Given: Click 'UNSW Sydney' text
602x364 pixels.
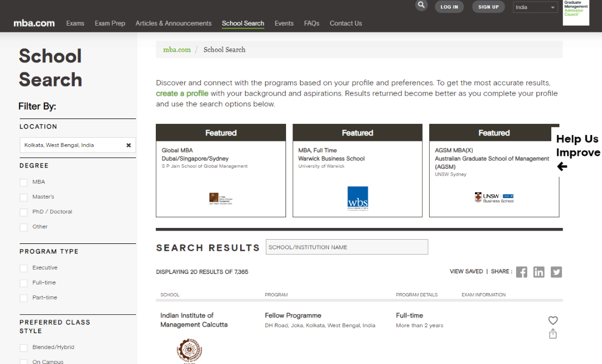Looking at the screenshot, I should pyautogui.click(x=450, y=175).
